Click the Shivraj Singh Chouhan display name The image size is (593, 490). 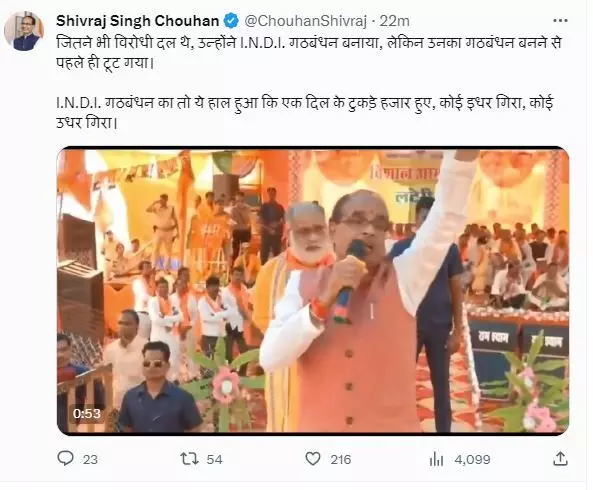click(138, 21)
